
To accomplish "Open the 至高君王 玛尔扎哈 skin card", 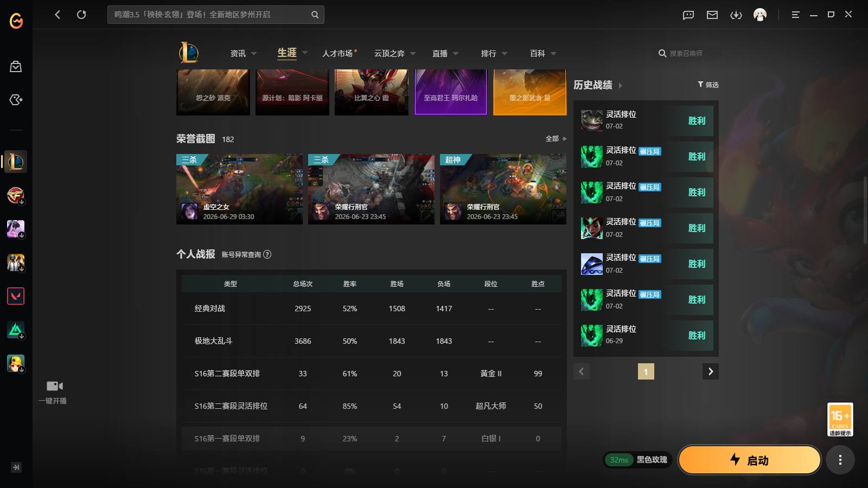I will (x=451, y=92).
